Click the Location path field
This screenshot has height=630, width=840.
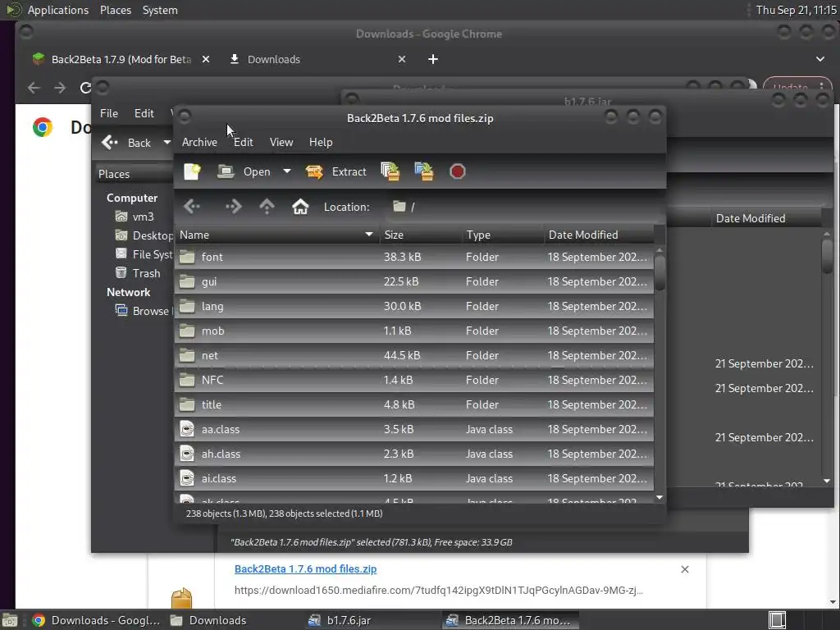(x=523, y=207)
